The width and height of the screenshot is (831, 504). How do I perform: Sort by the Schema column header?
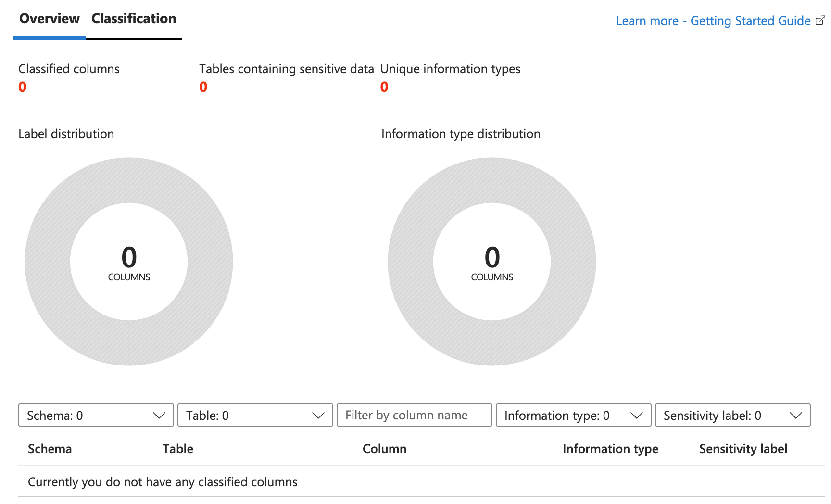50,449
